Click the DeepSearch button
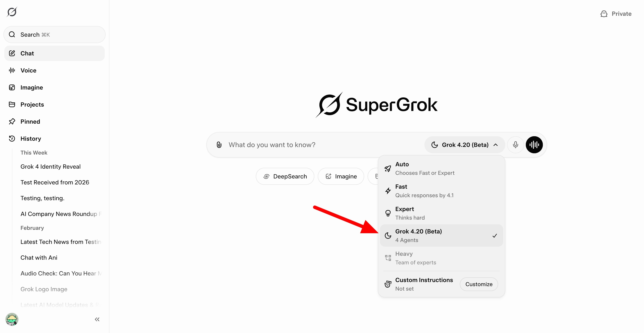The width and height of the screenshot is (644, 333). click(x=285, y=176)
